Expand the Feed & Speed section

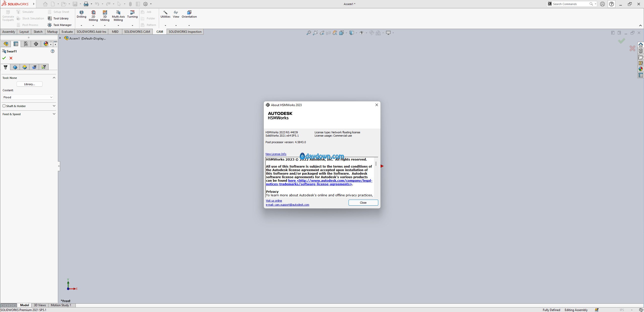click(54, 114)
